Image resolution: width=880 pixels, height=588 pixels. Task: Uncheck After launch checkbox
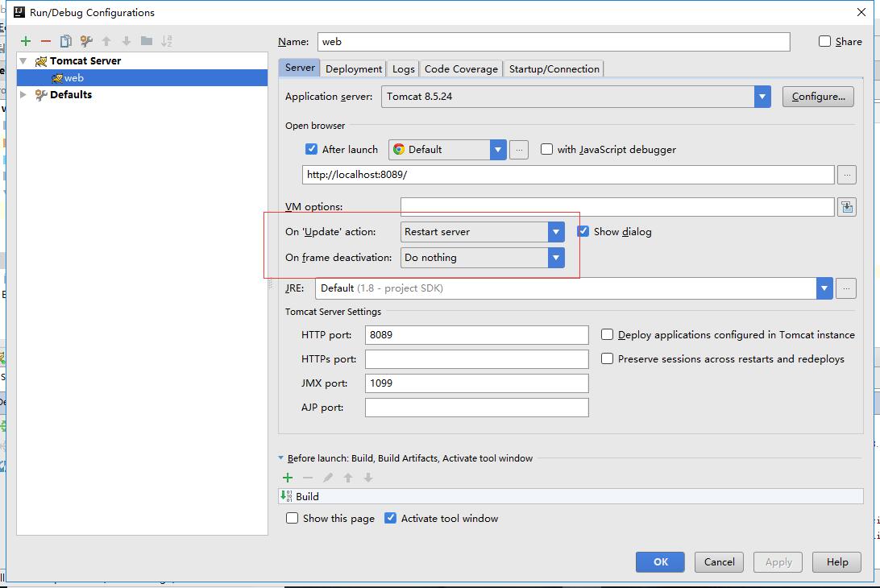(x=312, y=149)
